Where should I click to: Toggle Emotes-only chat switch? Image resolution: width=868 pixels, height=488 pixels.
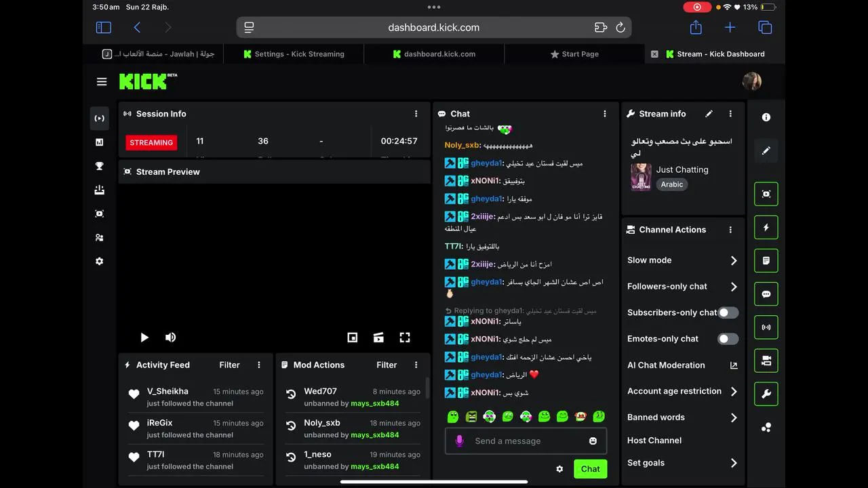tap(728, 339)
